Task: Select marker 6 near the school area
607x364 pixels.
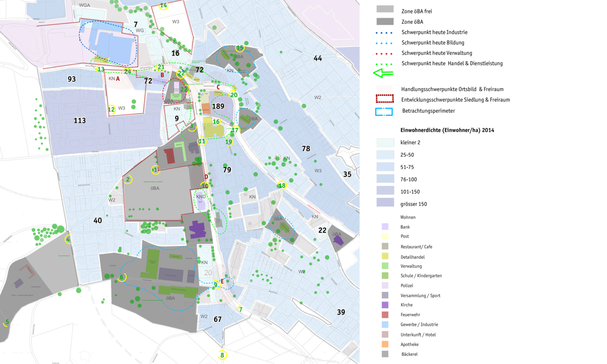Action: (122, 277)
